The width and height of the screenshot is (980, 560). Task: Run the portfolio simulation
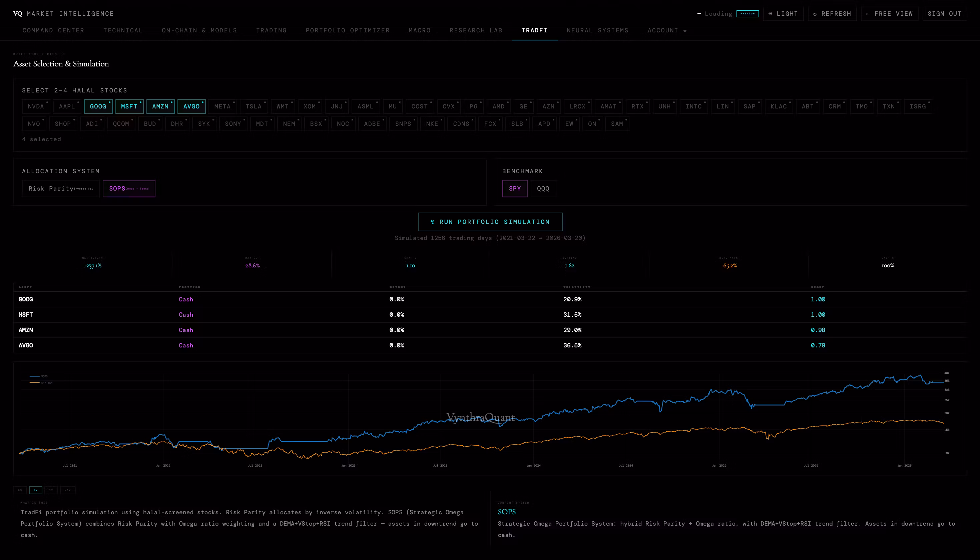490,222
